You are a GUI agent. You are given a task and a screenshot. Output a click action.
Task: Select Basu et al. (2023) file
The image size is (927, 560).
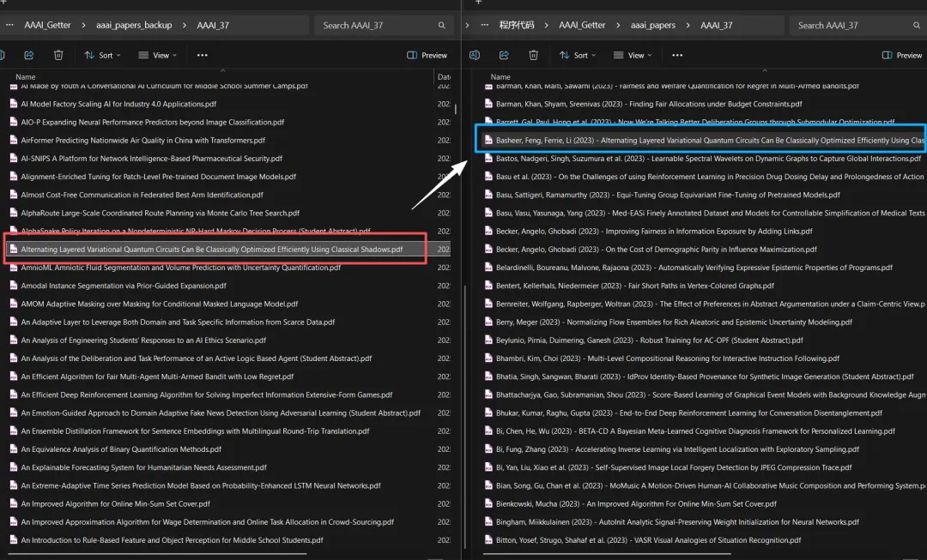point(704,177)
